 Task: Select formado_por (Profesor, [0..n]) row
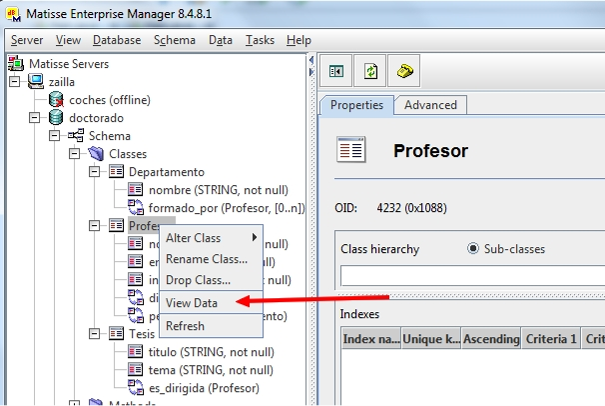(x=226, y=208)
